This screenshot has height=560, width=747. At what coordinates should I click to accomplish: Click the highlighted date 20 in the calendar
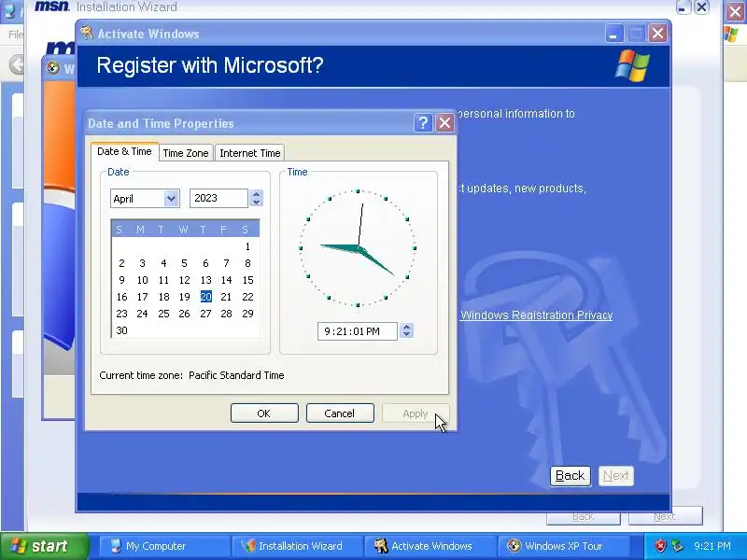point(205,297)
